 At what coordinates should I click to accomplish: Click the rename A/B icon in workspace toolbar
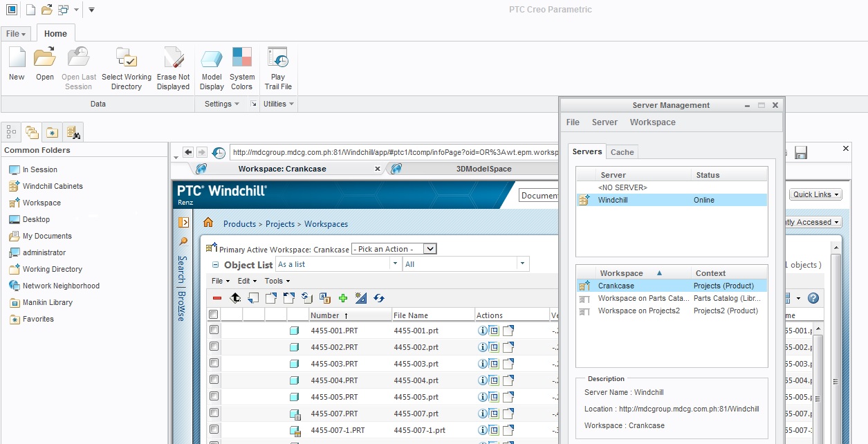(325, 298)
